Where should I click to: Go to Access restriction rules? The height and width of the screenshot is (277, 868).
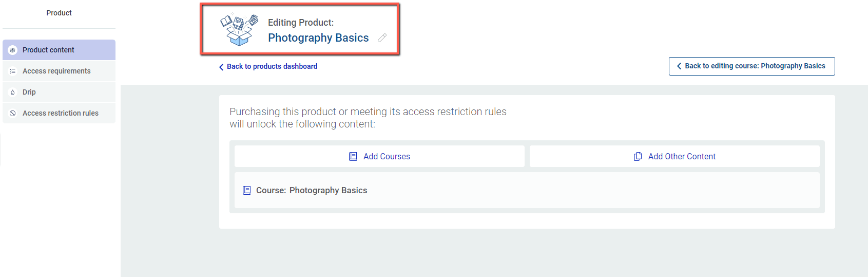tap(59, 113)
